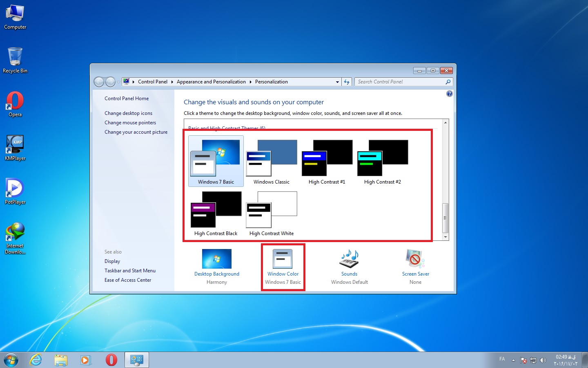Image resolution: width=588 pixels, height=368 pixels.
Task: Open Change desktop icons link
Action: [x=128, y=113]
